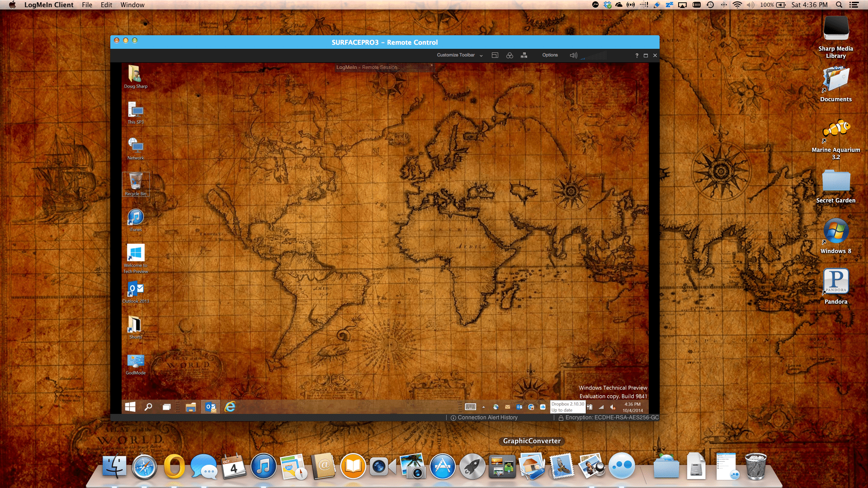Launch GraphicConverter from the Dock
The height and width of the screenshot is (488, 868).
[x=532, y=466]
